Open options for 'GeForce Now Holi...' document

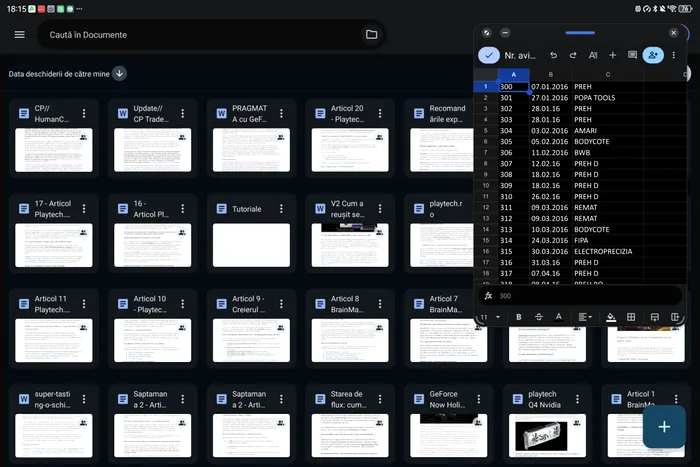click(479, 399)
